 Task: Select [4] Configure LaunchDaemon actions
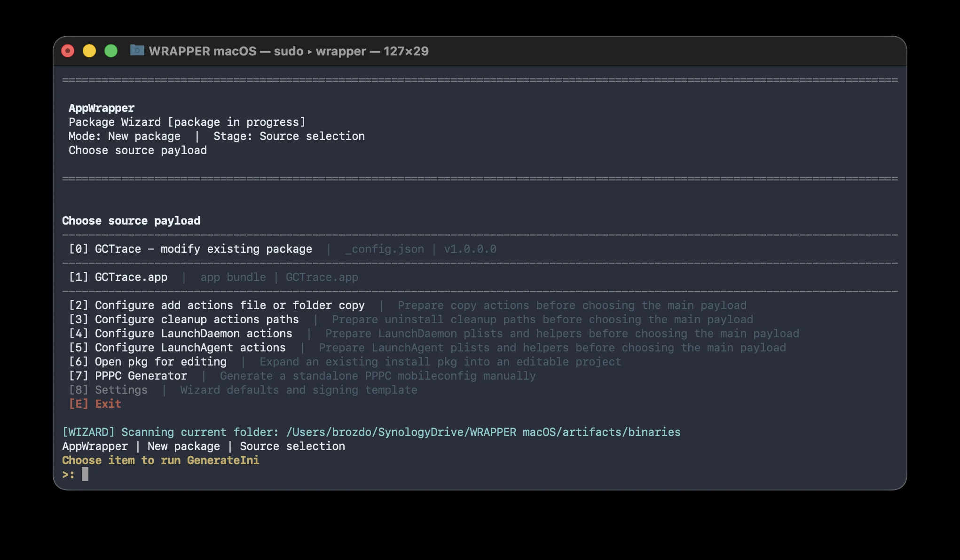point(181,334)
